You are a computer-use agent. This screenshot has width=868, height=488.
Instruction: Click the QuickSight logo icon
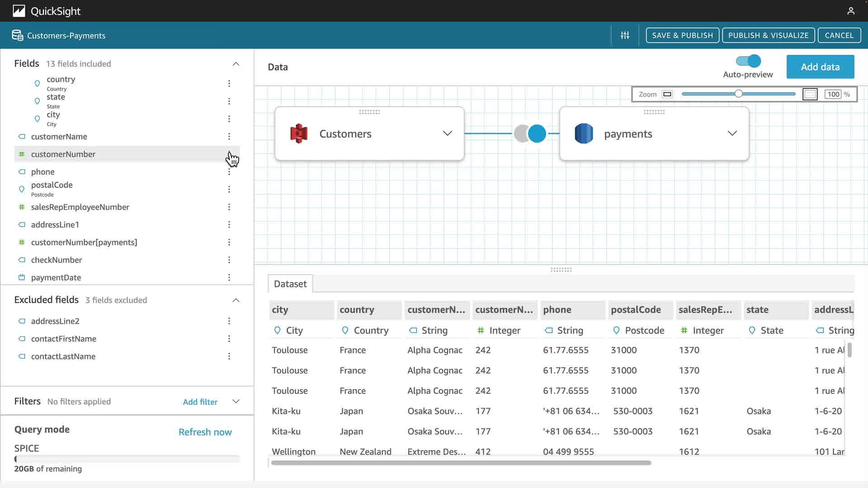(x=19, y=11)
